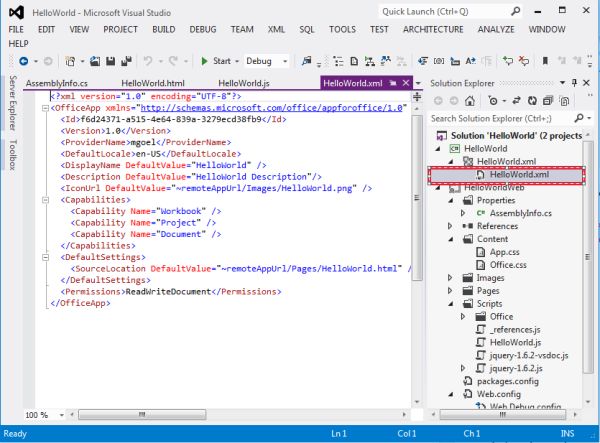The image size is (600, 443).
Task: Click the pin icon on HelloWorld.xml tab
Action: (393, 83)
